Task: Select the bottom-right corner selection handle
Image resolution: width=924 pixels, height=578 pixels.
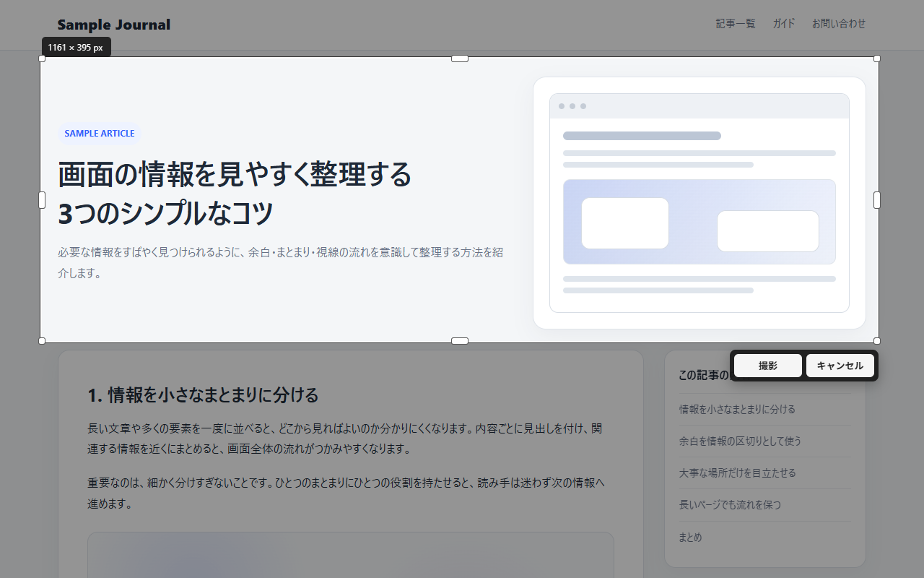Action: (x=877, y=341)
